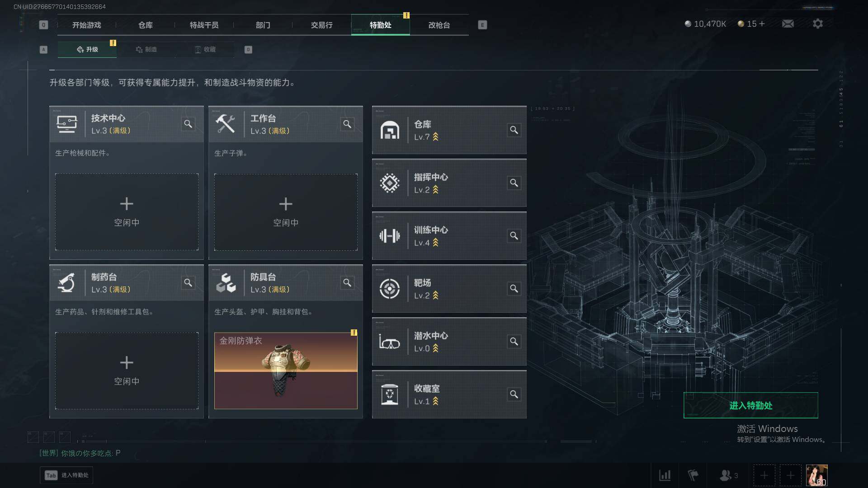Click the 进入特勤处 green button
868x488 pixels.
[x=750, y=405]
